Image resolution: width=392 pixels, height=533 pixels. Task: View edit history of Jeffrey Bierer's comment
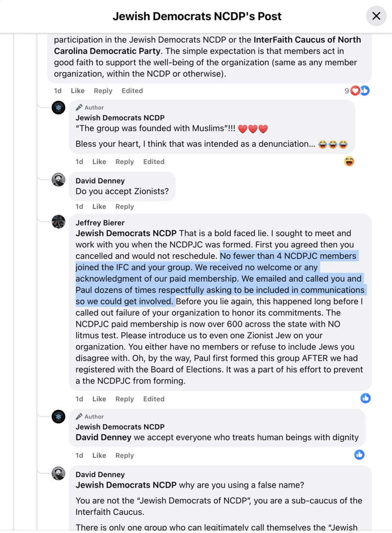tap(154, 399)
